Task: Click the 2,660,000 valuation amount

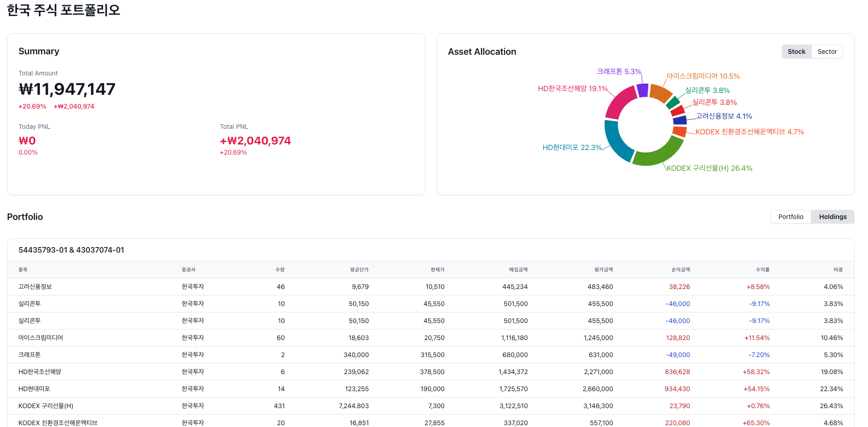Action: 598,389
